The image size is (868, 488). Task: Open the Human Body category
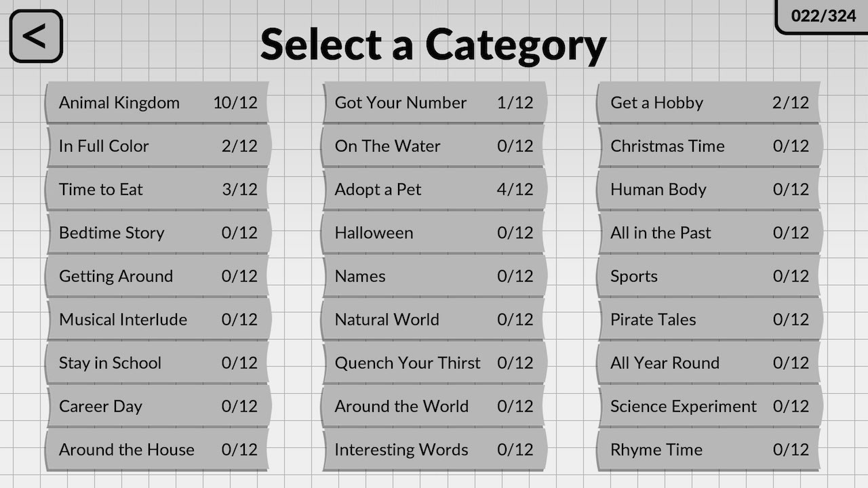click(709, 190)
